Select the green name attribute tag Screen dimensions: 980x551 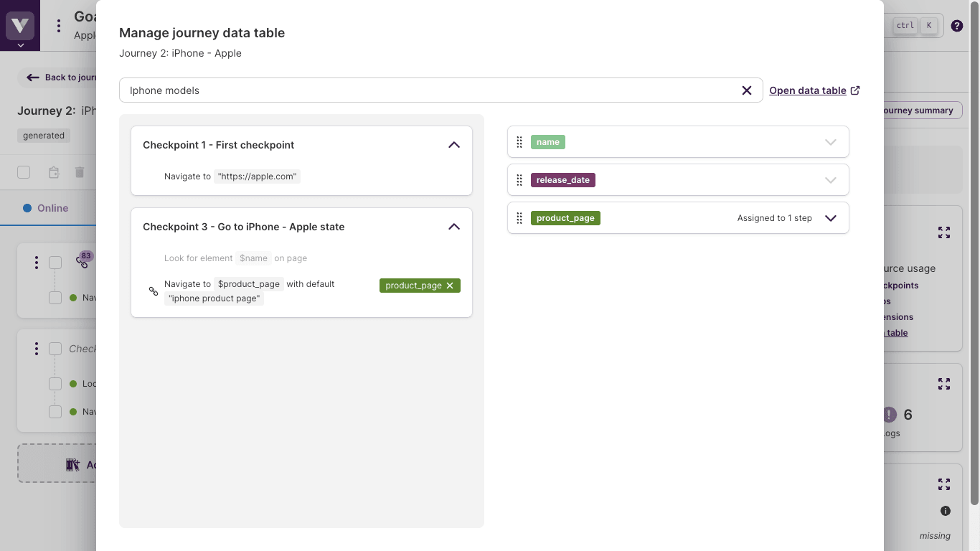(547, 142)
